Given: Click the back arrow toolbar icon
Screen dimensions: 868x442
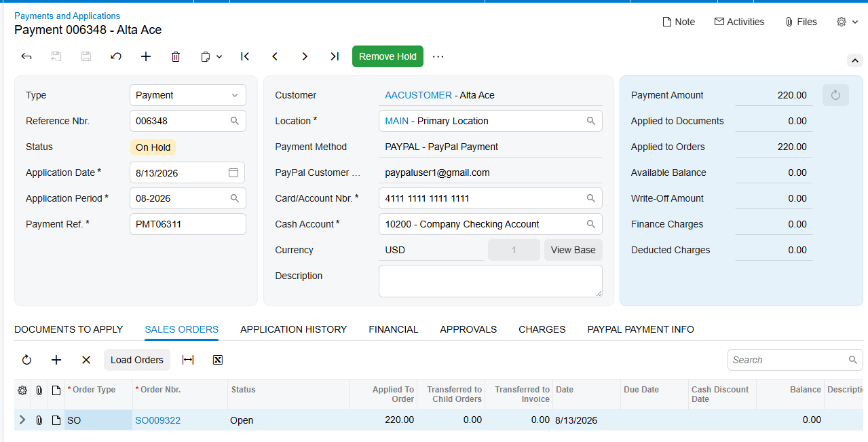Looking at the screenshot, I should tap(26, 56).
